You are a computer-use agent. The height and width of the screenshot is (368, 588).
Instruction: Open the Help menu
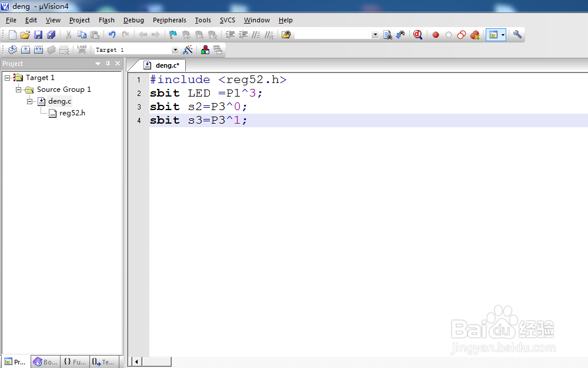[x=285, y=20]
